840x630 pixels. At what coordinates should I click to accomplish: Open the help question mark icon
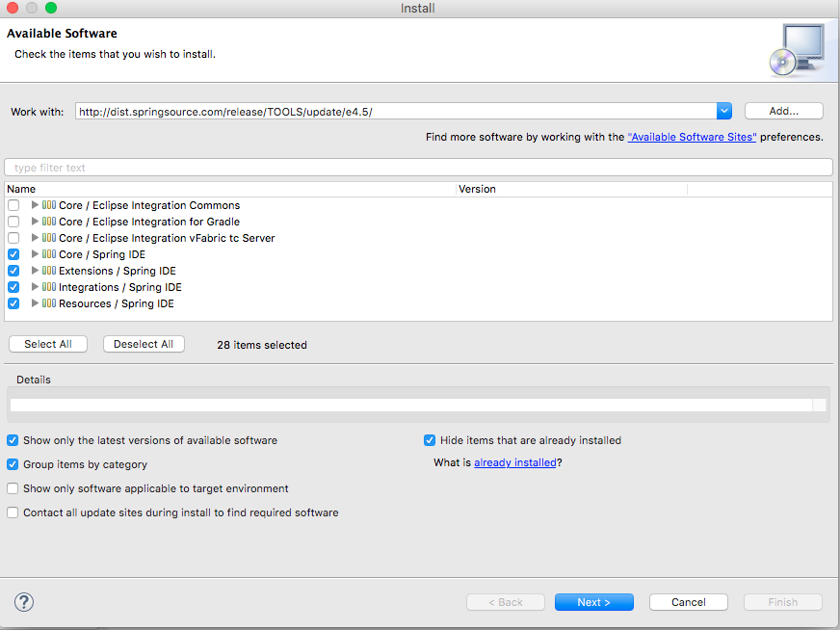click(23, 602)
